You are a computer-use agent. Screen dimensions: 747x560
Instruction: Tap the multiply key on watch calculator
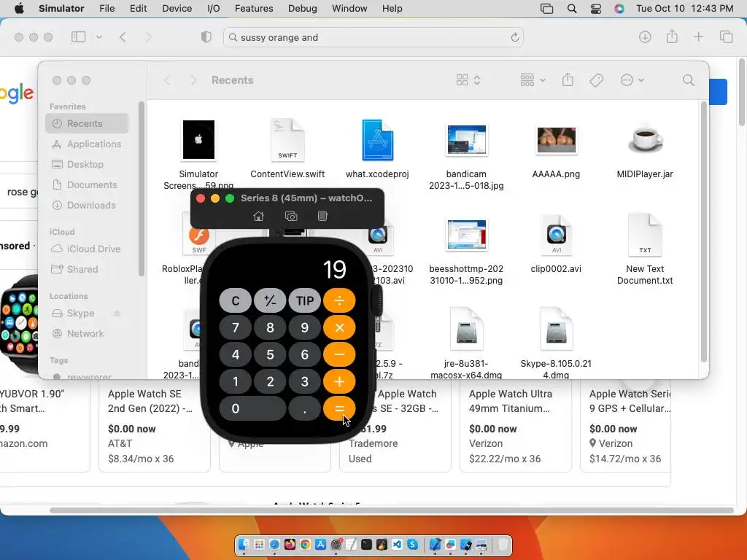339,327
